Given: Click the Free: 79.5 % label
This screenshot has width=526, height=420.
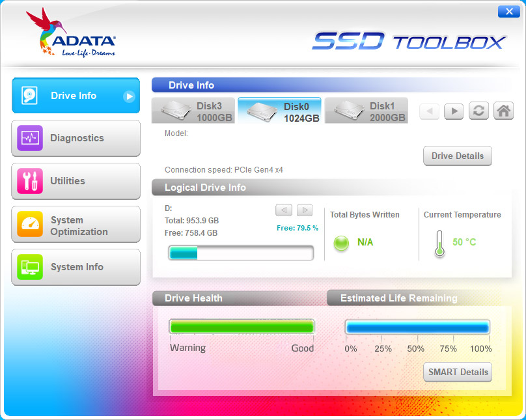Looking at the screenshot, I should 298,228.
